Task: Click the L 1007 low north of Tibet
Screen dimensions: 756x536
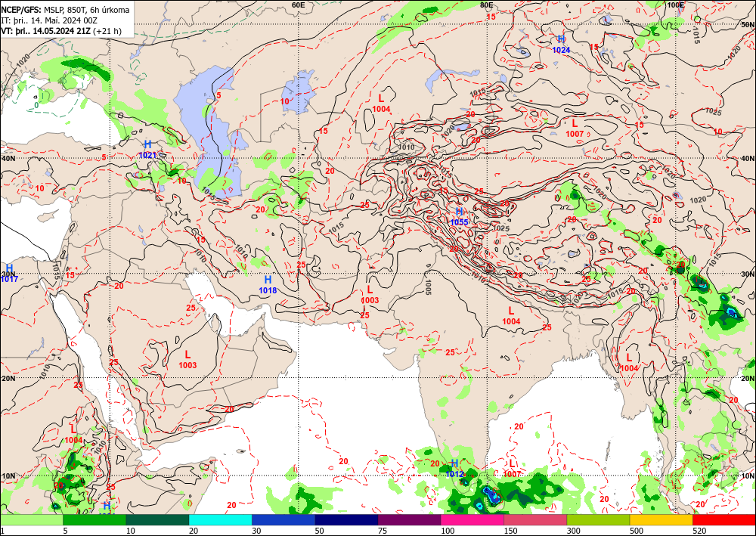Action: pyautogui.click(x=575, y=129)
